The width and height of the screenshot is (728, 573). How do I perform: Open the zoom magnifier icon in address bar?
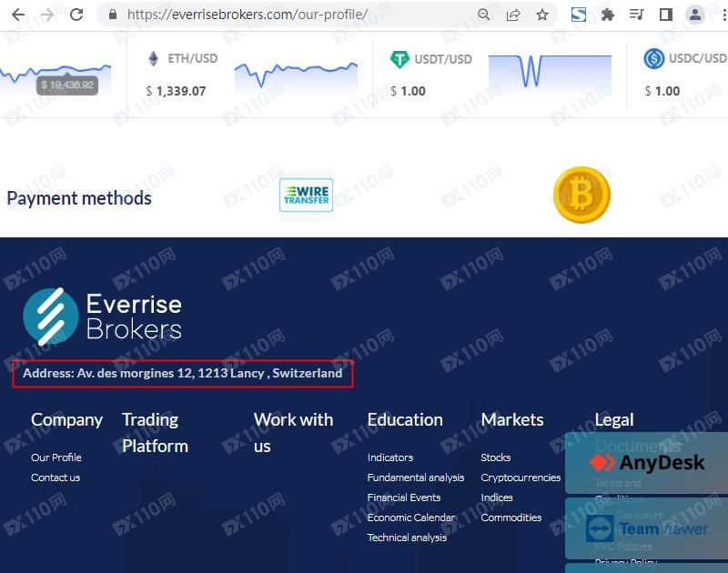pos(484,15)
